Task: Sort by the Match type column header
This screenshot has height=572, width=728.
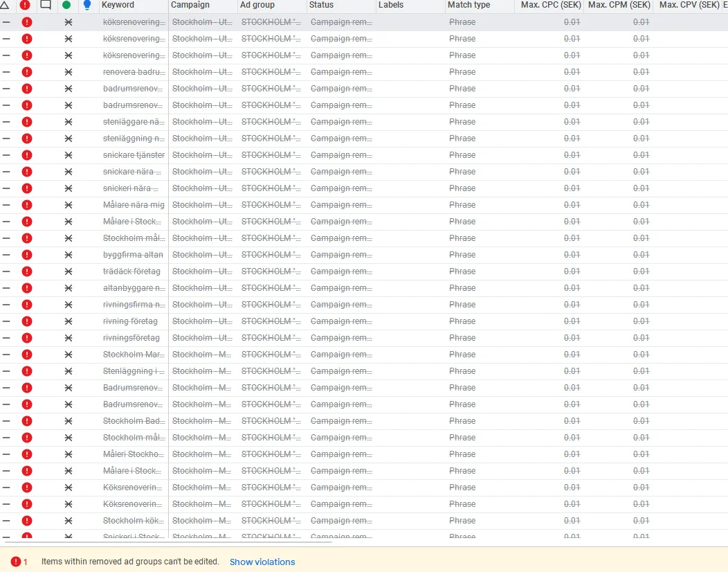Action: (x=468, y=5)
